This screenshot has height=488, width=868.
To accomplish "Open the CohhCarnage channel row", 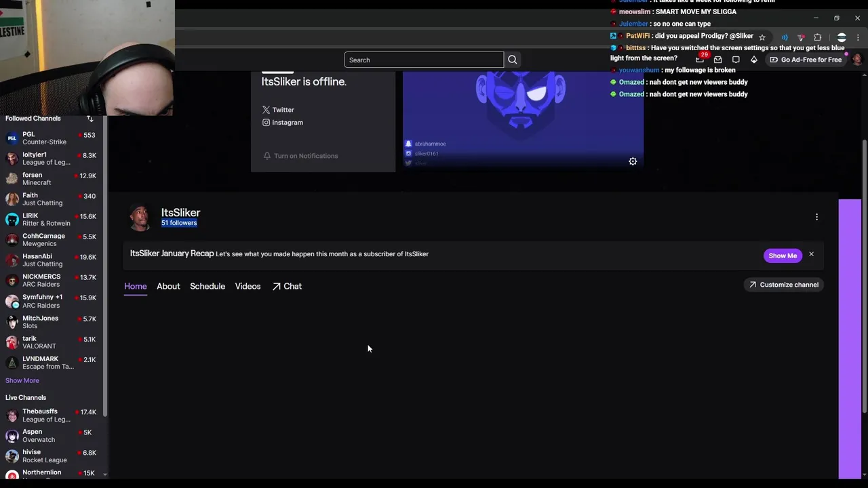I will tap(52, 240).
